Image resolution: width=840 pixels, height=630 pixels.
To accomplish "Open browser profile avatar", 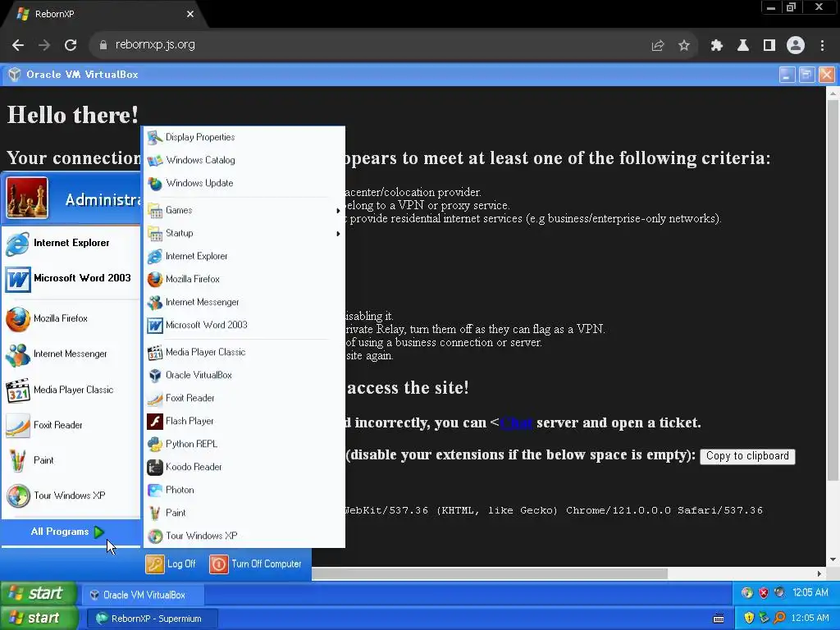I will coord(796,46).
